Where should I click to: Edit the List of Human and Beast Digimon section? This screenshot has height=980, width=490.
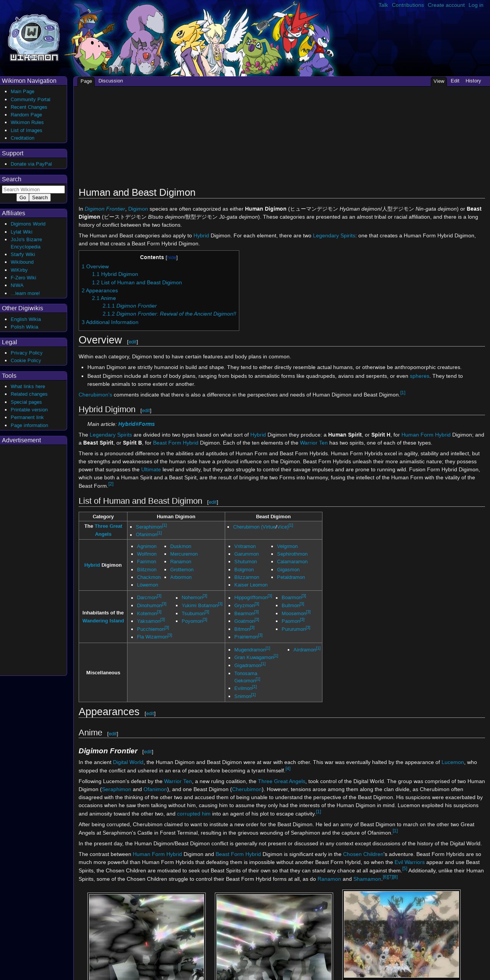click(213, 502)
